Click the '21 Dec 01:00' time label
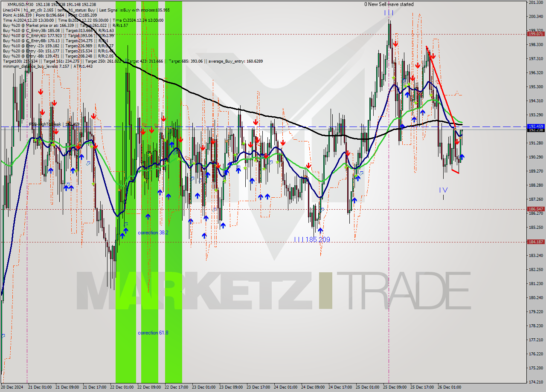The height and width of the screenshot is (392, 546). coord(40,387)
